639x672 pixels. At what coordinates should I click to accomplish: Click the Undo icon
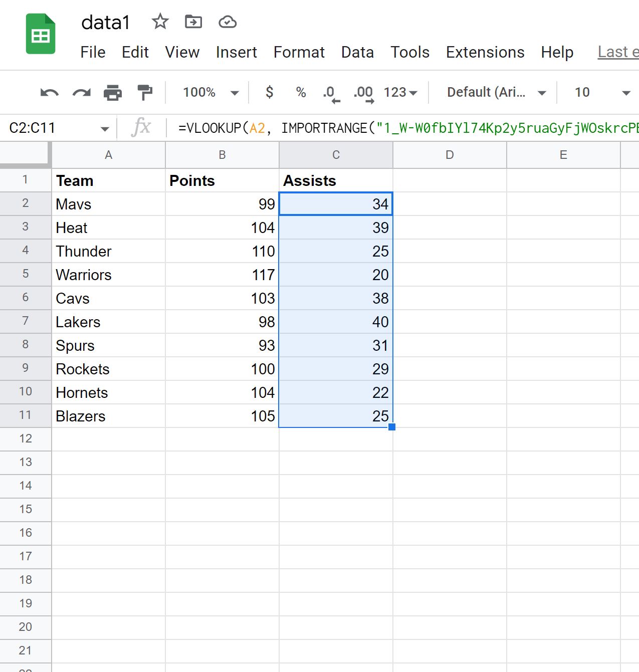48,92
